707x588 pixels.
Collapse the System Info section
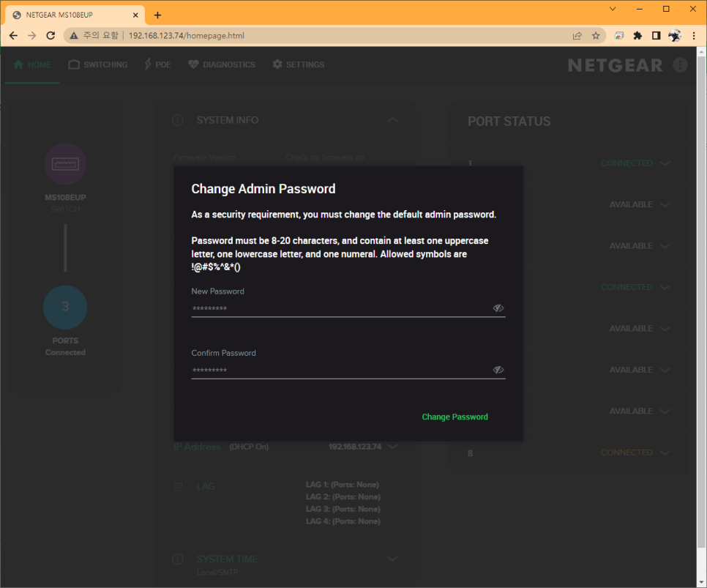tap(393, 120)
